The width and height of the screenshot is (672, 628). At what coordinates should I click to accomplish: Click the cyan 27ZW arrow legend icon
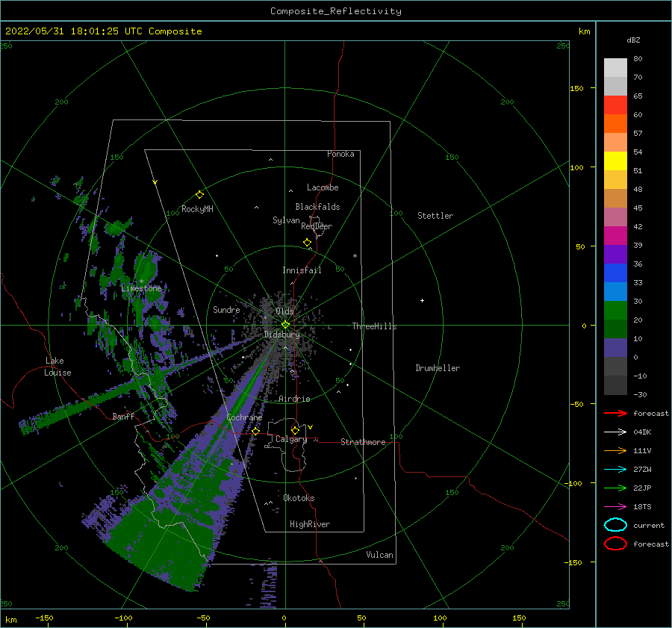615,469
